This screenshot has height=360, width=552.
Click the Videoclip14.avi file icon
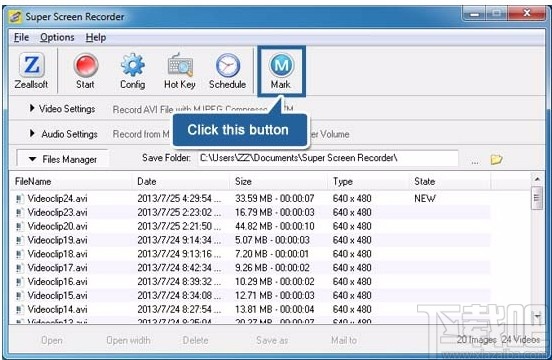point(20,309)
